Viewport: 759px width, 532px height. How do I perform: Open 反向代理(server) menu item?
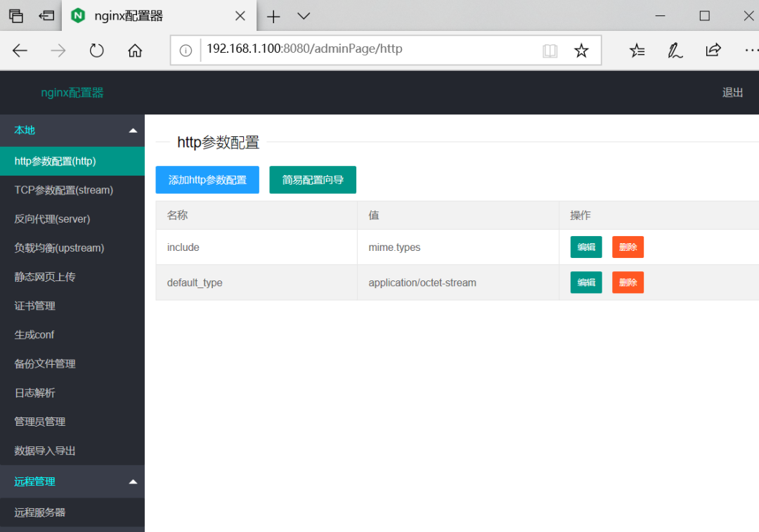(x=72, y=219)
